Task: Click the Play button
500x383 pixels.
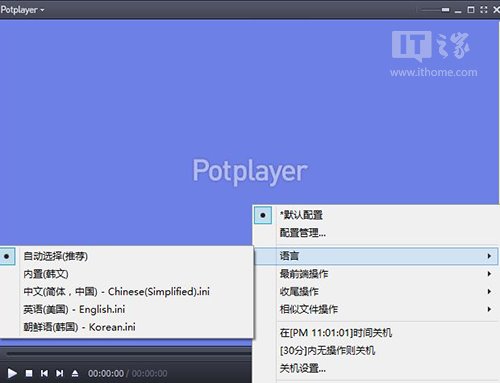Action: click(x=12, y=373)
